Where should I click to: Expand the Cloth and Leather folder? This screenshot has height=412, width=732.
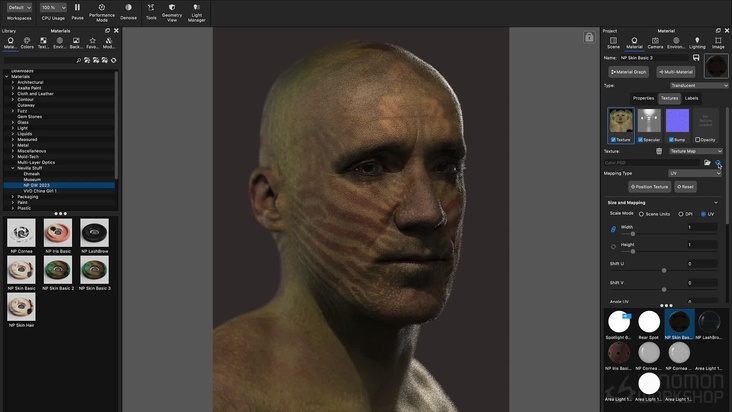(13, 93)
